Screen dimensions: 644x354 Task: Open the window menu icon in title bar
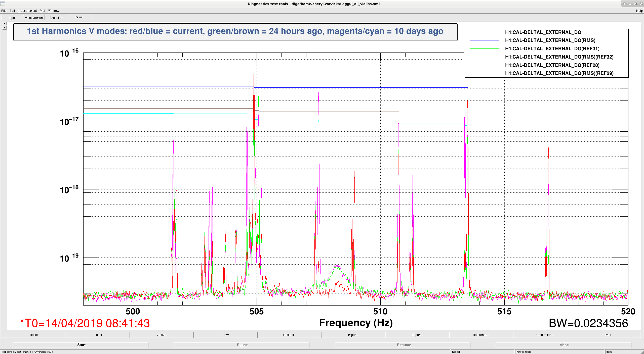click(x=3, y=4)
